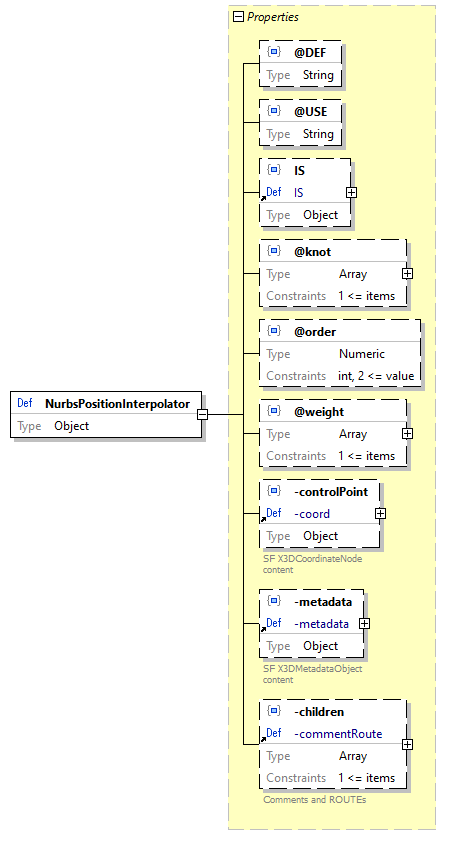
Task: Expand the -metadata property
Action: click(x=364, y=624)
